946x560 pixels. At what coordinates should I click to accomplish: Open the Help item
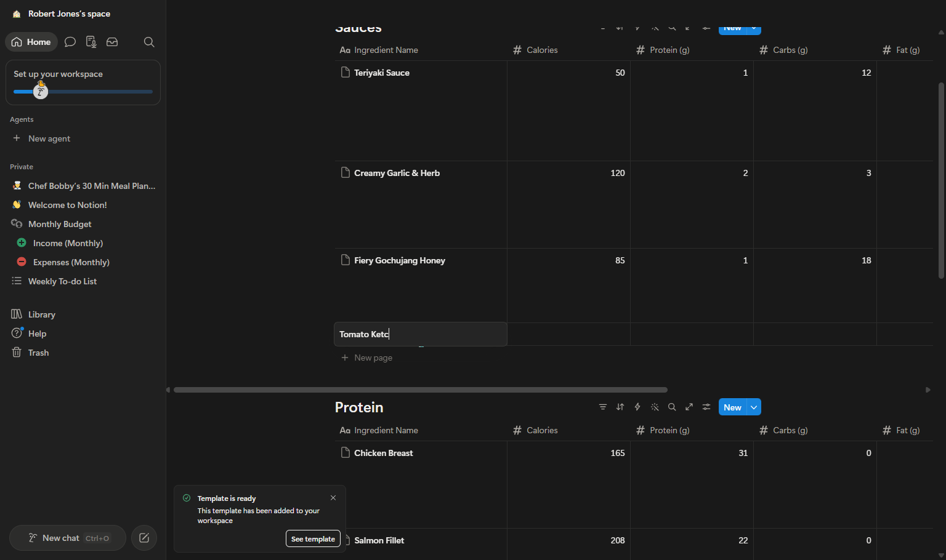pos(37,334)
